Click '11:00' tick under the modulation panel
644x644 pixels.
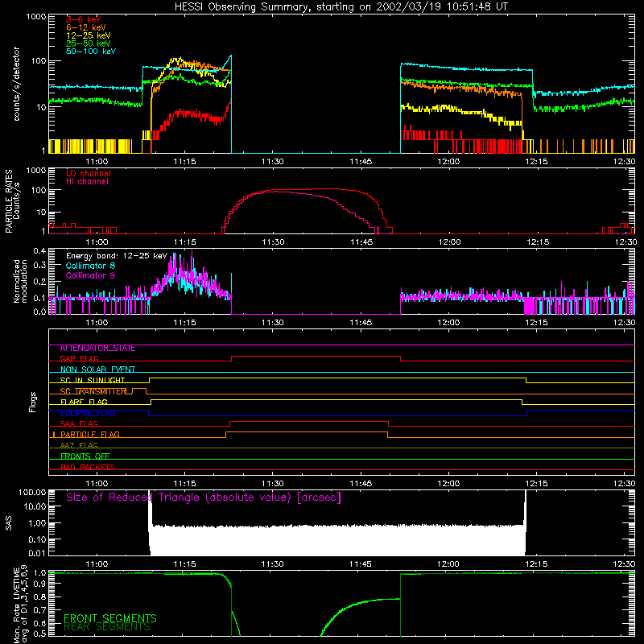97,323
